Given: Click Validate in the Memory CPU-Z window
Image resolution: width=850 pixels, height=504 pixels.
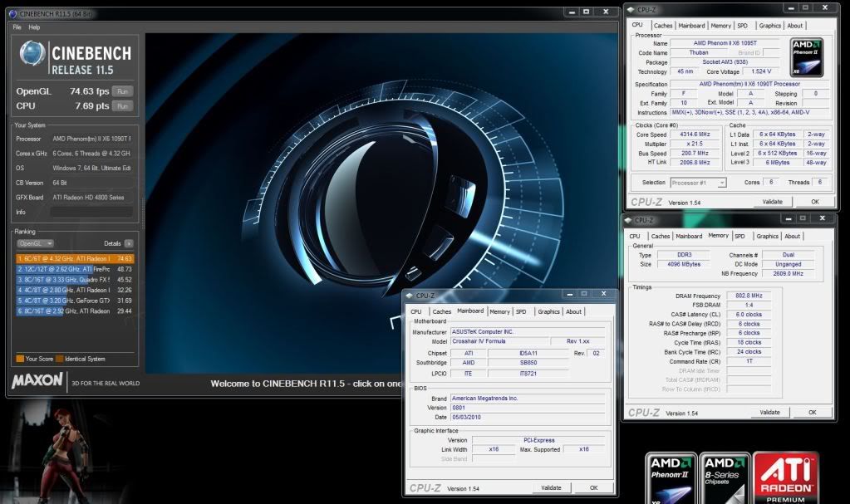Looking at the screenshot, I should pyautogui.click(x=769, y=413).
